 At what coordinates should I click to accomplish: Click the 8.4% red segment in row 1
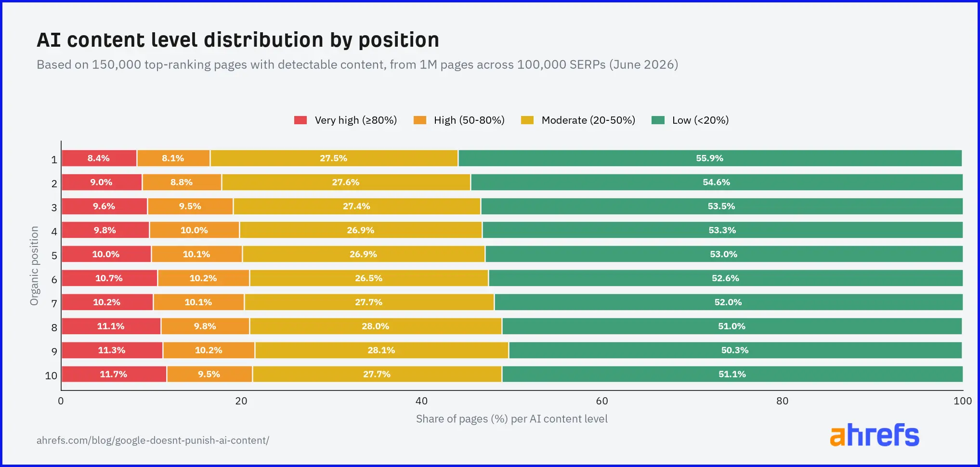click(x=99, y=158)
